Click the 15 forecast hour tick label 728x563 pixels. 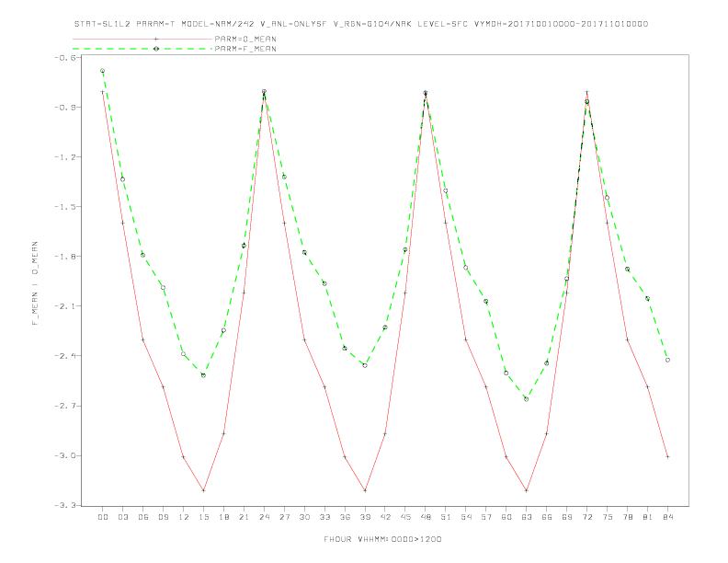point(203,517)
